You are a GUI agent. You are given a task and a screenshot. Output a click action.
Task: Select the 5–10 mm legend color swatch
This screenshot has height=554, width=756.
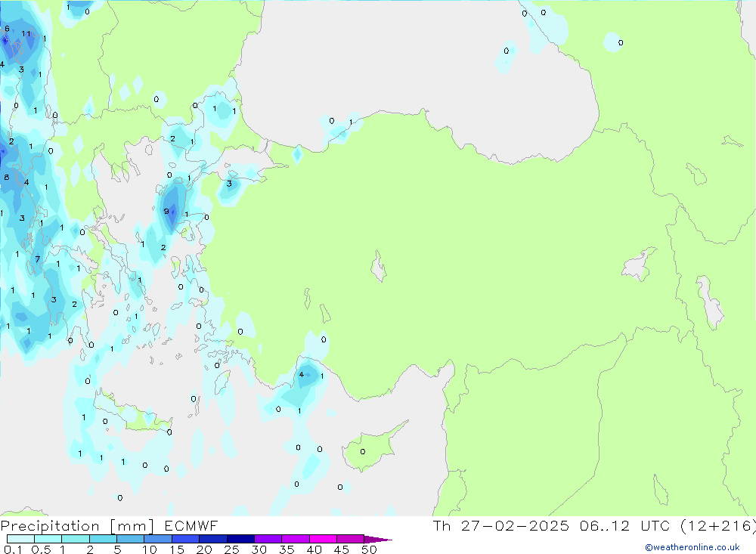pyautogui.click(x=131, y=539)
